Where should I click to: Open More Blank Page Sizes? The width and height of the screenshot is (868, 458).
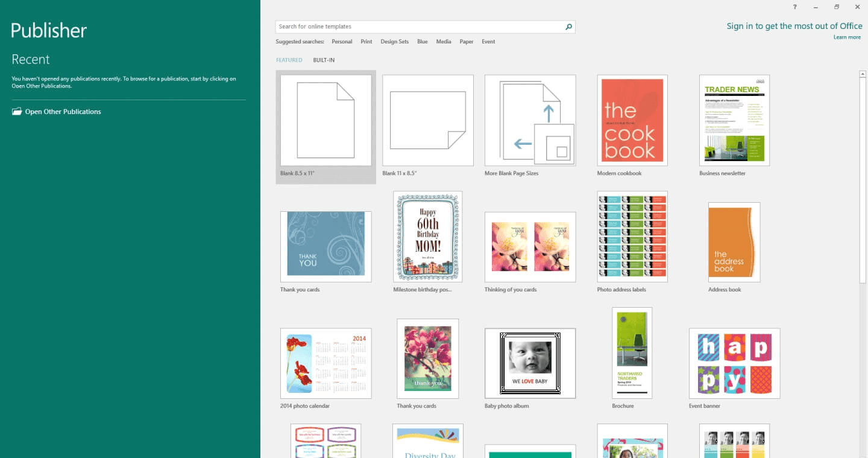click(x=530, y=120)
